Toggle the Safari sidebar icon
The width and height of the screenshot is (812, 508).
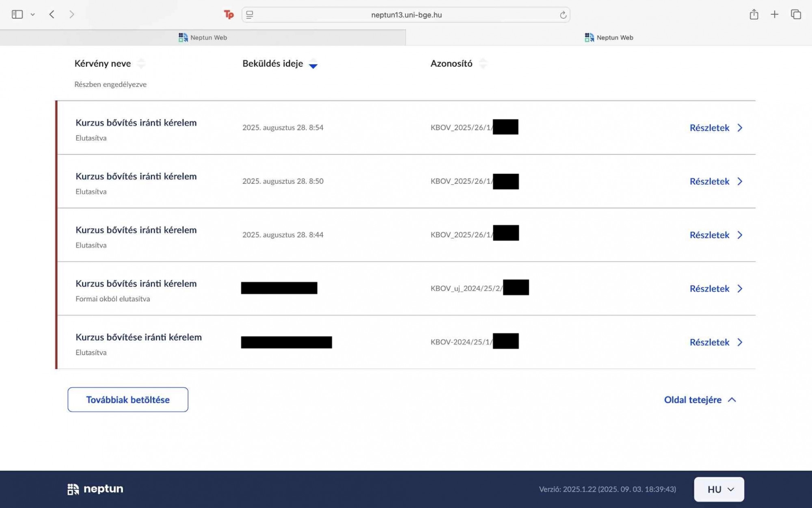(x=17, y=15)
